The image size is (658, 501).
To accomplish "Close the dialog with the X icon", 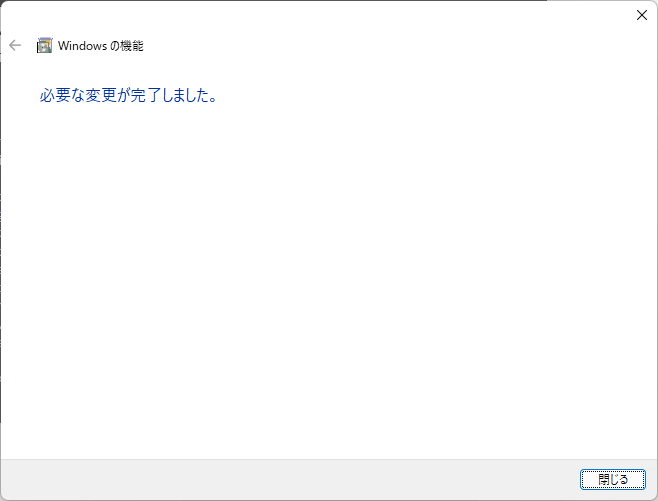I will (x=642, y=15).
